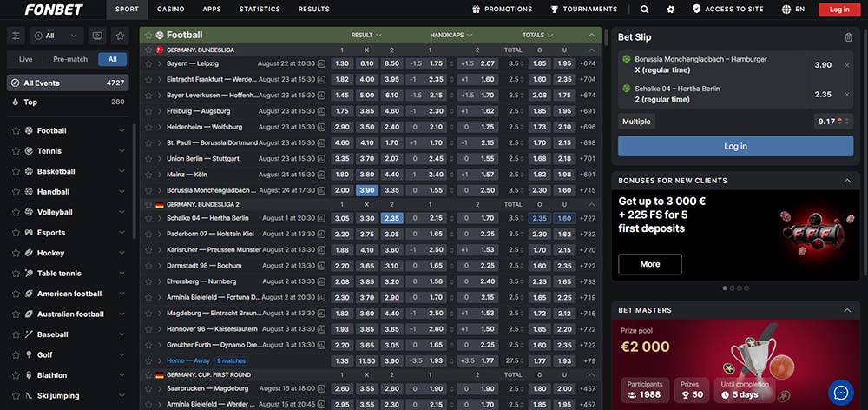Open the SPORT top navigation tab
This screenshot has width=868, height=410.
[128, 10]
